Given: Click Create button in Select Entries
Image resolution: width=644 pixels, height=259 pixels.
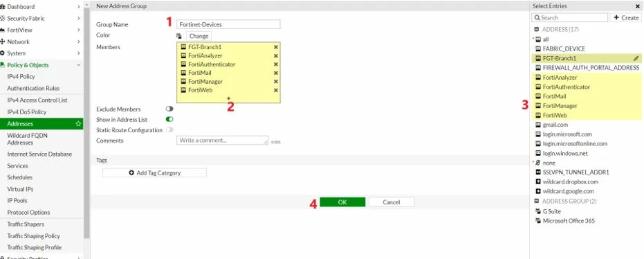Looking at the screenshot, I should [x=626, y=18].
